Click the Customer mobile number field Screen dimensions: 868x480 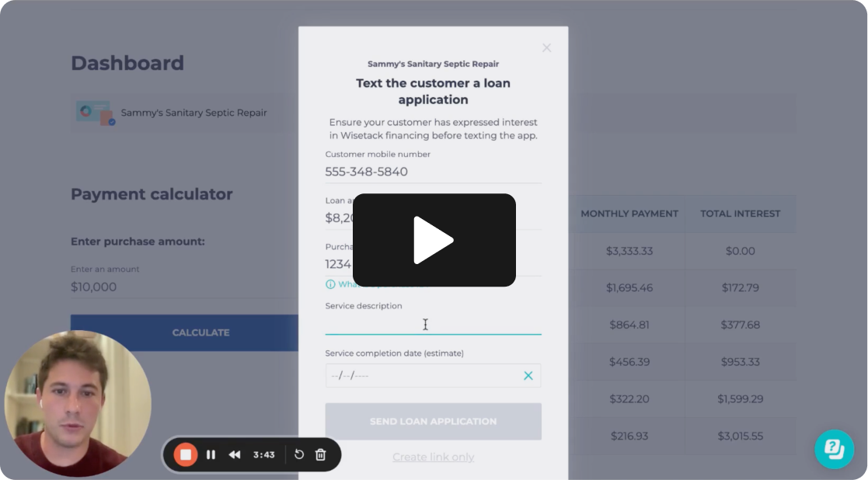433,172
